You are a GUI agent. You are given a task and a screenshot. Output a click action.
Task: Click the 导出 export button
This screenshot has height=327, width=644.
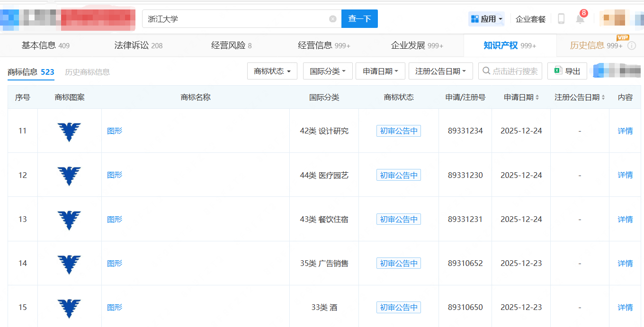tap(567, 71)
